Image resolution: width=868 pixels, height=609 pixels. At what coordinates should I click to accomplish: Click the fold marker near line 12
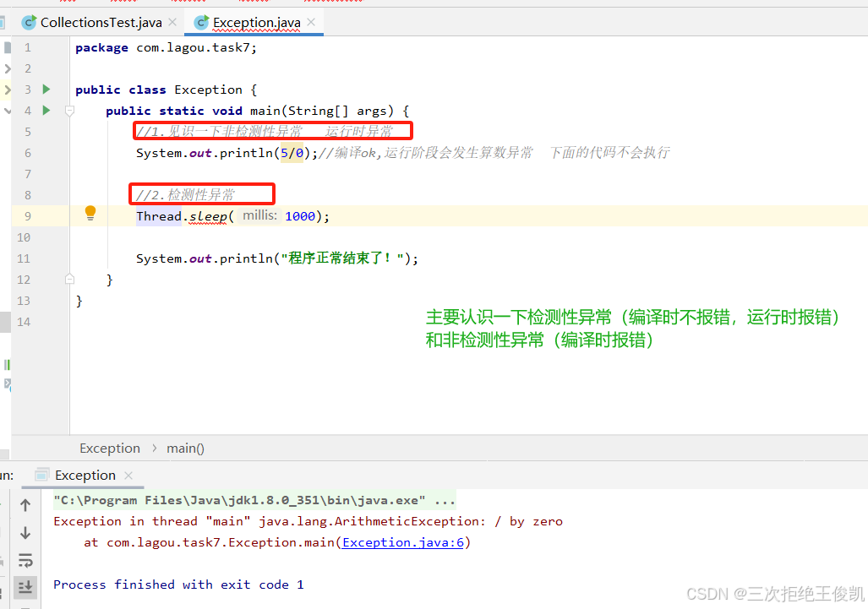(x=69, y=278)
